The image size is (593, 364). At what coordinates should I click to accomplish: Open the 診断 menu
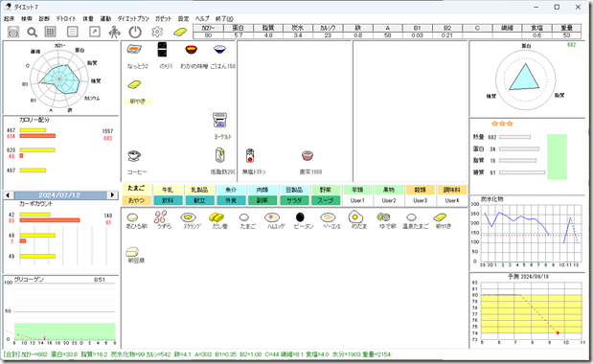pos(44,18)
